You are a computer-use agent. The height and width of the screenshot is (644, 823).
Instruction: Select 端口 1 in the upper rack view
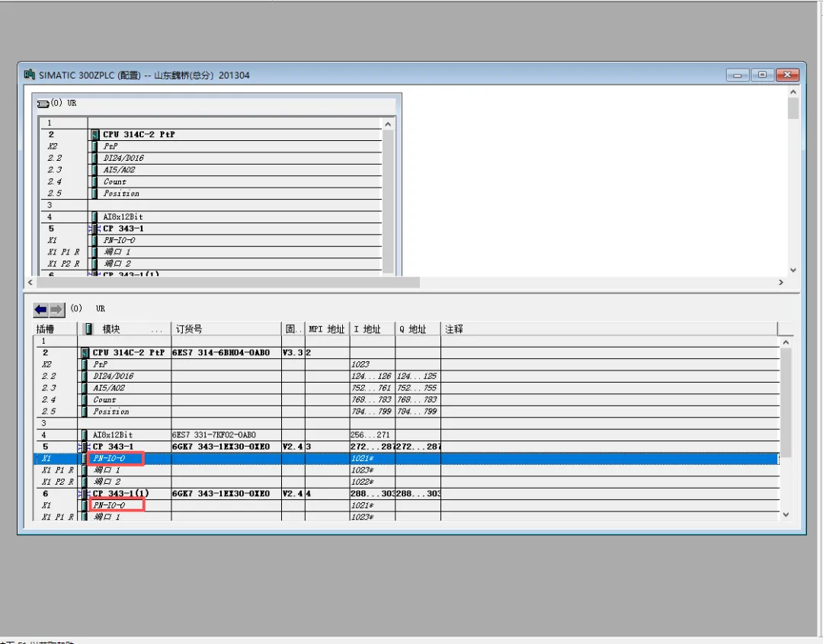(117, 252)
